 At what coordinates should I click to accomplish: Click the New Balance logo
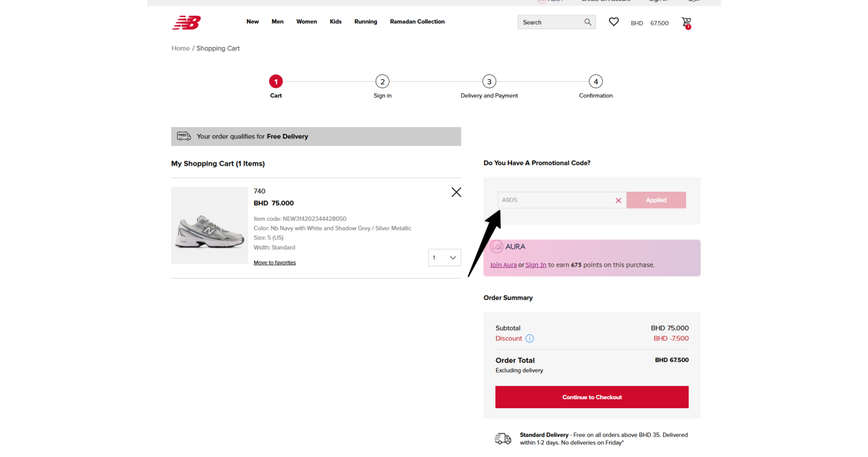187,22
